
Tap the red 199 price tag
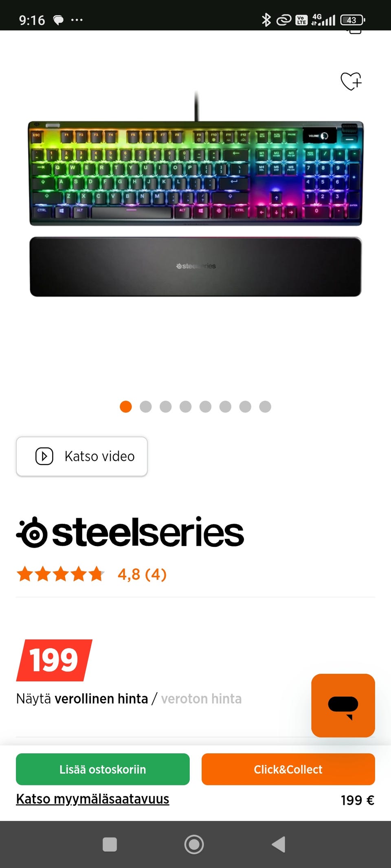[54, 660]
